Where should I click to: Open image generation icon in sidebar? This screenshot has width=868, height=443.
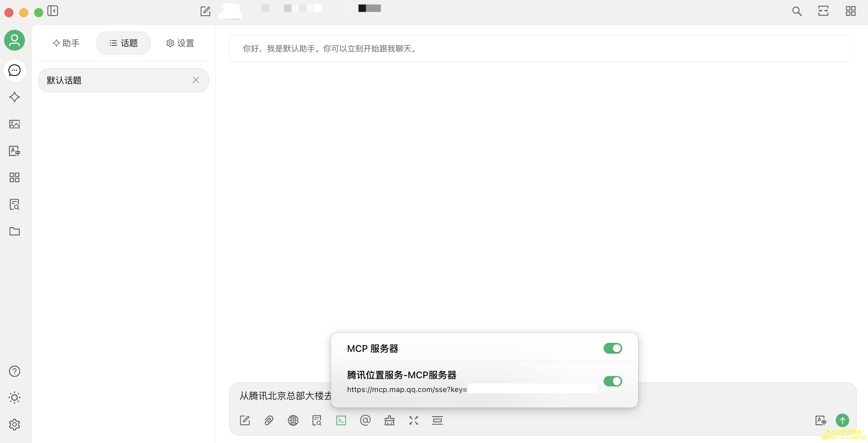15,124
